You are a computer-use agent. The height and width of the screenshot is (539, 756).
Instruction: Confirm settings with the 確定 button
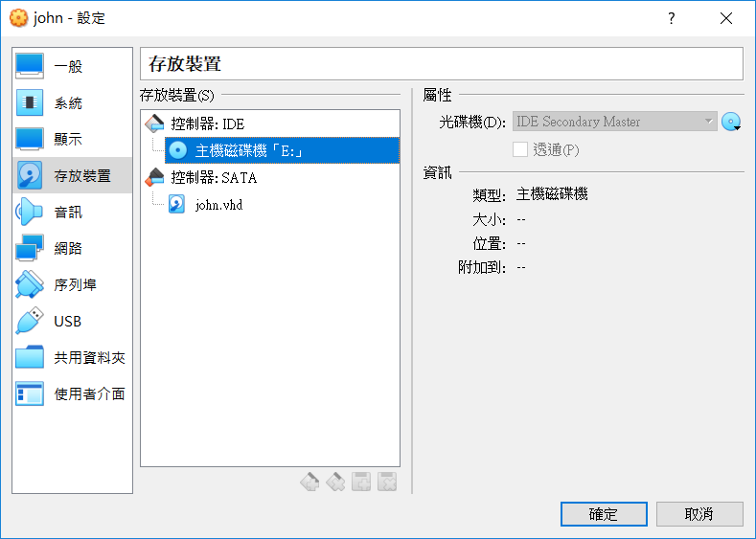(x=604, y=514)
